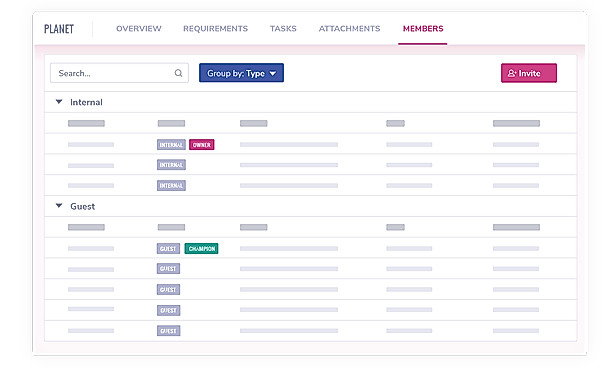Image resolution: width=613 pixels, height=368 pixels.
Task: Click the GUEST badge beside CHAMPION
Action: 168,249
